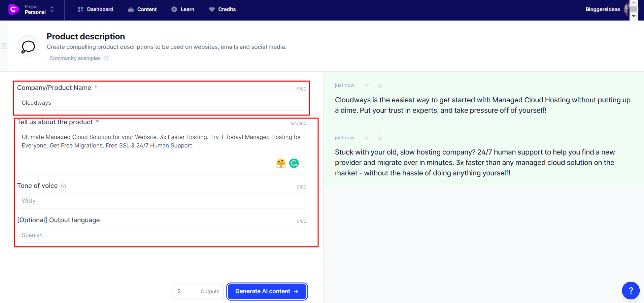Toggle the left sidebar hamburger icon
Image resolution: width=644 pixels, height=303 pixels.
(x=4, y=46)
